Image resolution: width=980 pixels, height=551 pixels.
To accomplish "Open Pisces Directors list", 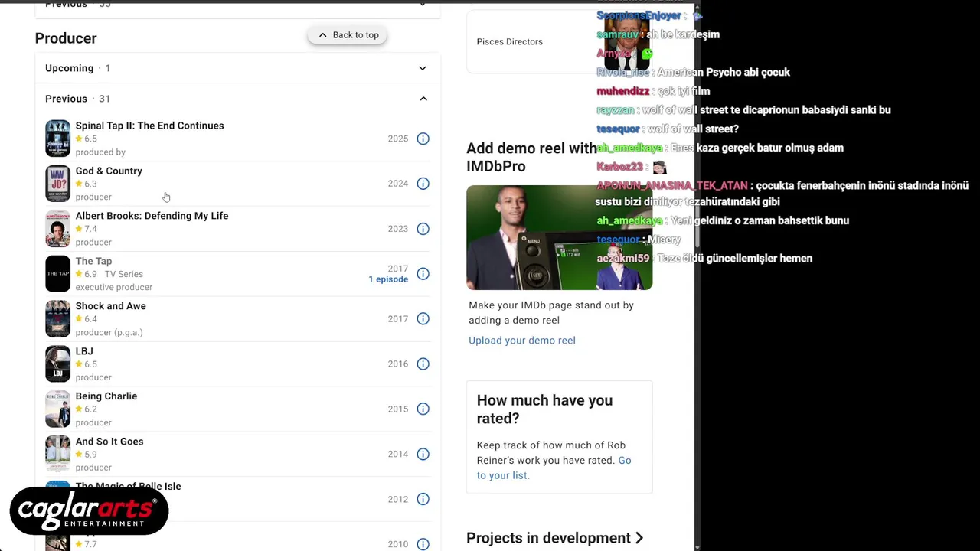I will tap(509, 41).
